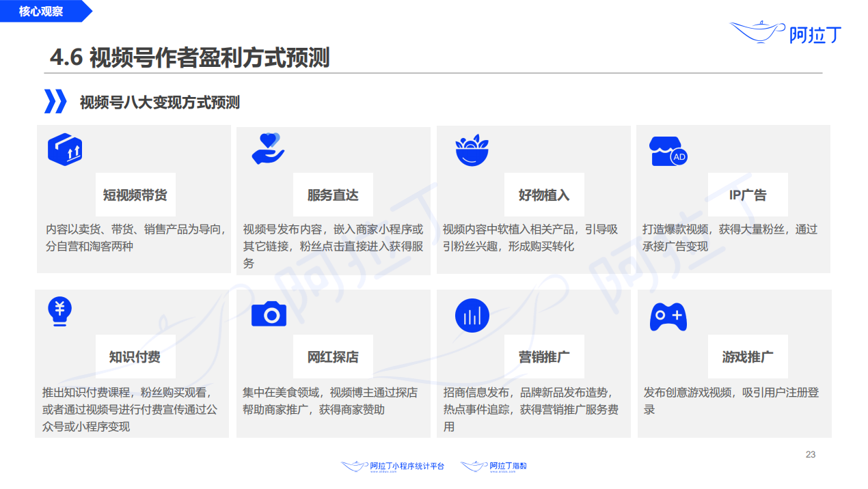Image resolution: width=868 pixels, height=489 pixels.
Task: Click the hand-with-hearts icon above 服务直达
Action: (269, 148)
